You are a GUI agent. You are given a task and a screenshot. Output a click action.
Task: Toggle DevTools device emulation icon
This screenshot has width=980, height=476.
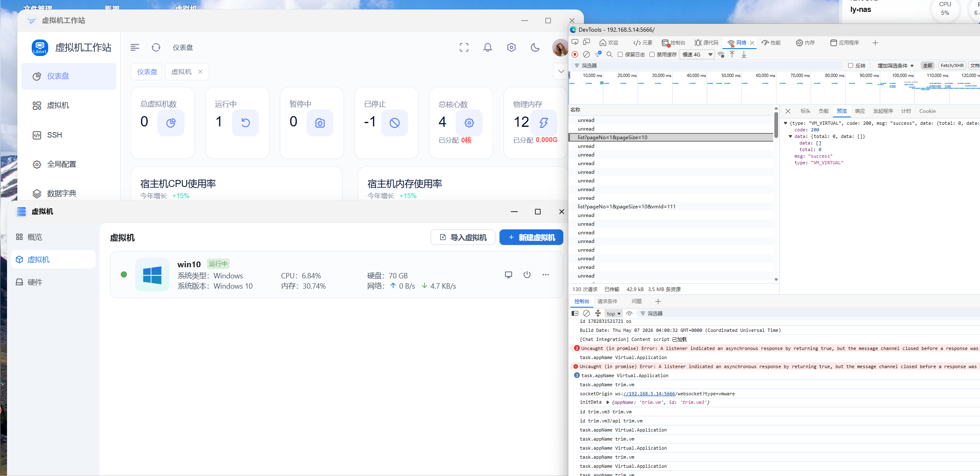[x=587, y=42]
